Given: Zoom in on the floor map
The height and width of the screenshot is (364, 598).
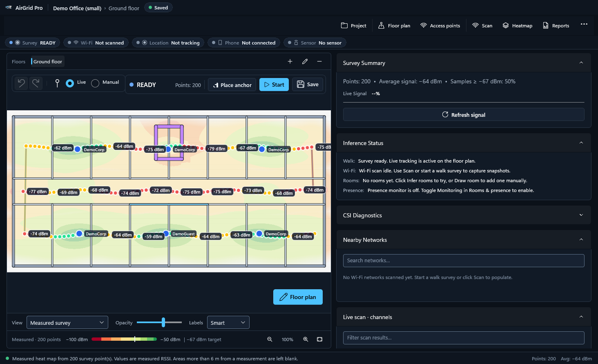Looking at the screenshot, I should (x=306, y=339).
